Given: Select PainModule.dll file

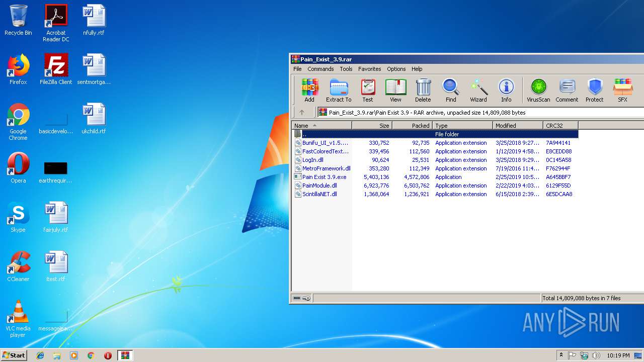Looking at the screenshot, I should (435, 186).
